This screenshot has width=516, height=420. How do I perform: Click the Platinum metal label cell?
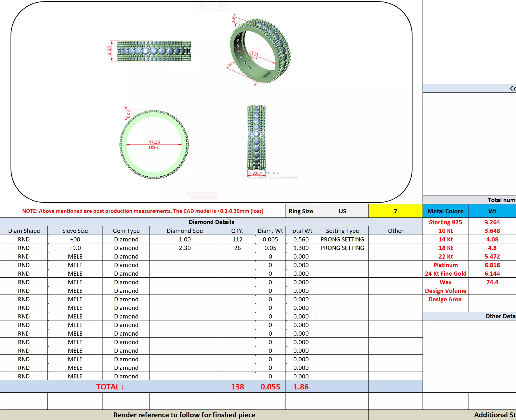[x=445, y=265]
